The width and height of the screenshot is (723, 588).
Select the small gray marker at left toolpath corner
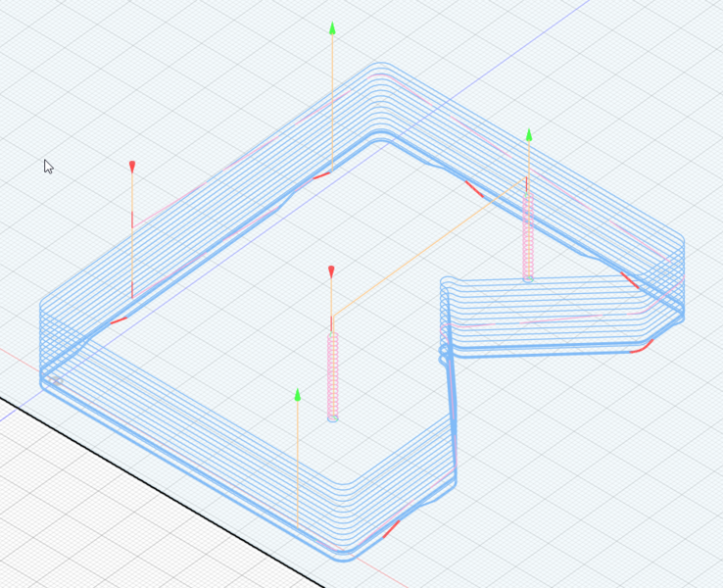(x=56, y=379)
